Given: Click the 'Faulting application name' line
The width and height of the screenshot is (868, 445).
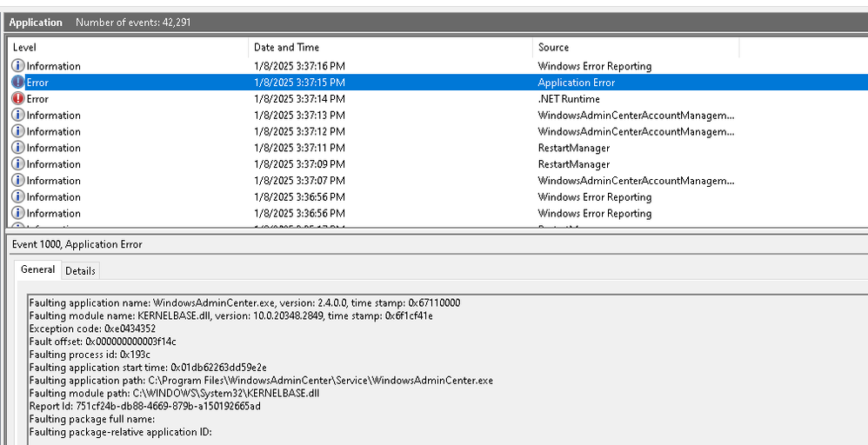Looking at the screenshot, I should pos(244,302).
